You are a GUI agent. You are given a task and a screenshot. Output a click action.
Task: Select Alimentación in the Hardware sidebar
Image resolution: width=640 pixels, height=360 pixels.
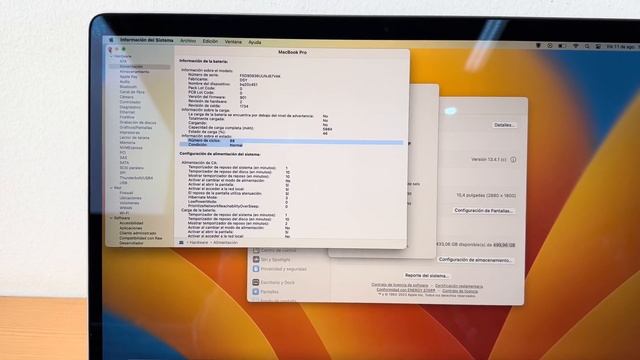coord(131,67)
